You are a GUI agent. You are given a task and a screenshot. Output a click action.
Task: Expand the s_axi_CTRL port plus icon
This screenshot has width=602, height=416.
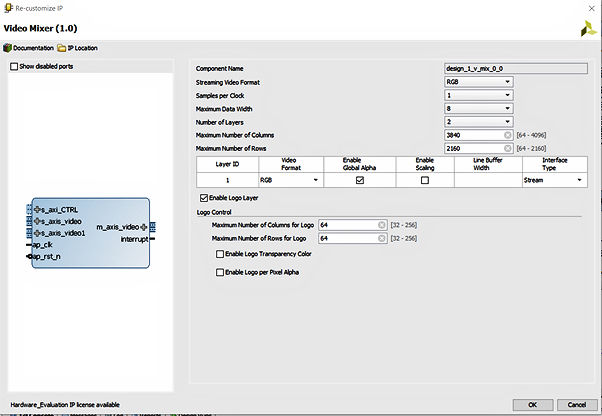(37, 210)
